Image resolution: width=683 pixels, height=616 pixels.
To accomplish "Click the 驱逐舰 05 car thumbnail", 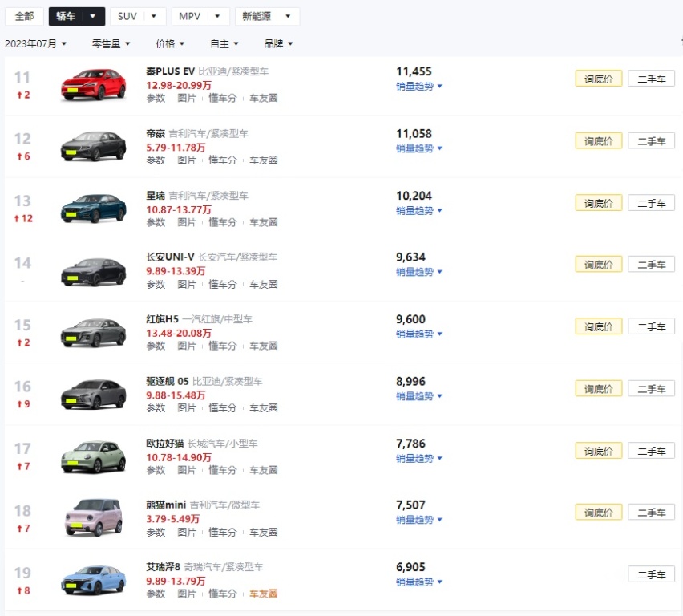I will coord(93,394).
